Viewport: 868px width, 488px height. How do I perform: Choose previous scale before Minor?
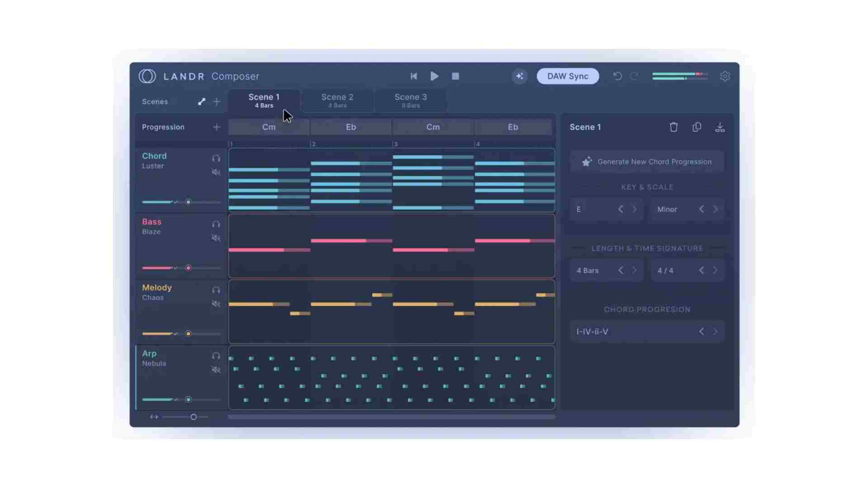701,209
